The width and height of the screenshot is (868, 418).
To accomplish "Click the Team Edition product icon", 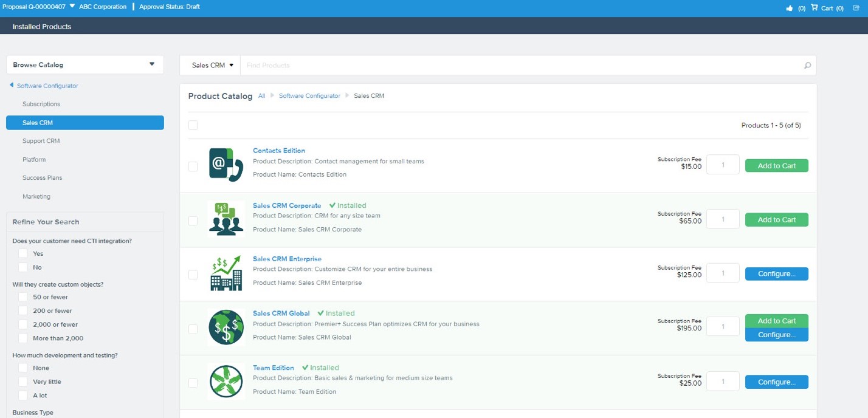I will (226, 382).
